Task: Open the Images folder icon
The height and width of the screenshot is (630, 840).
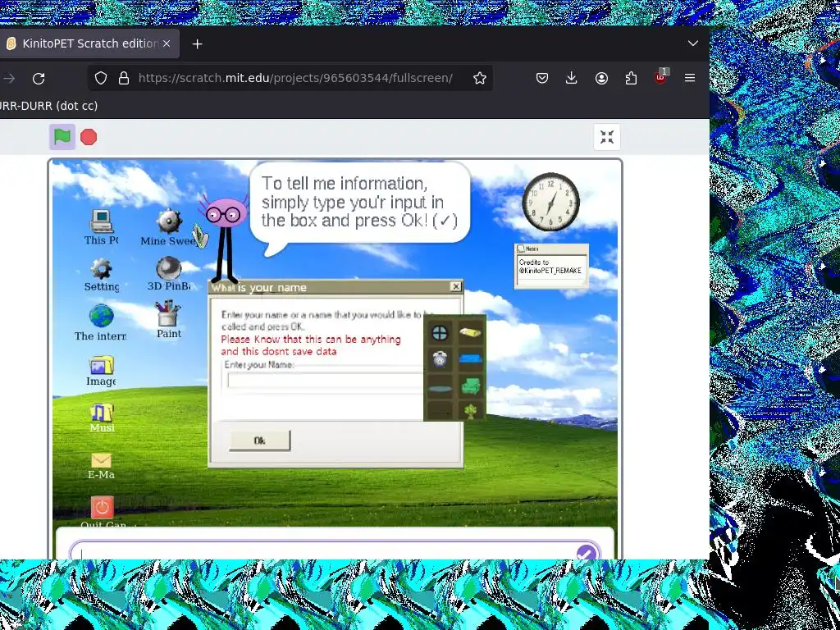Action: point(101,371)
